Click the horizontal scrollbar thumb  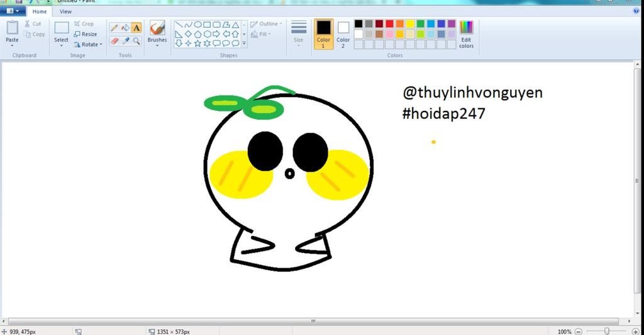pyautogui.click(x=313, y=321)
